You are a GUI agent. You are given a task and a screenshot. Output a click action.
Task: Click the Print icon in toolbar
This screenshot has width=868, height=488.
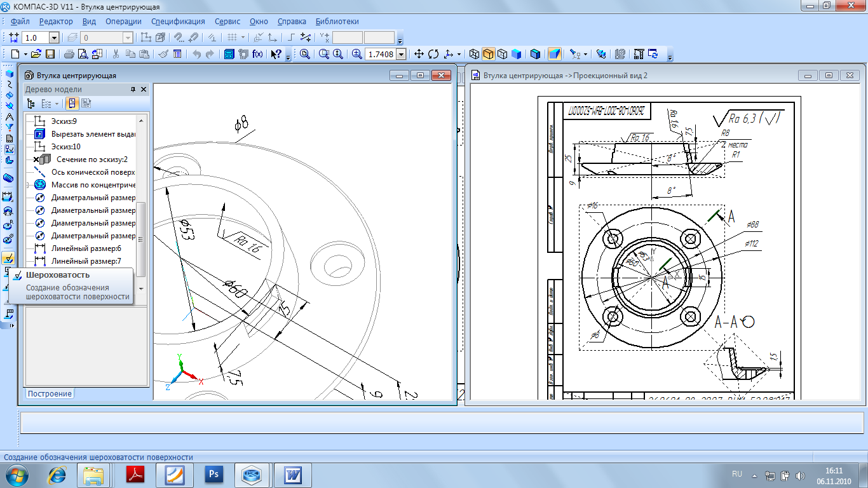click(x=69, y=54)
